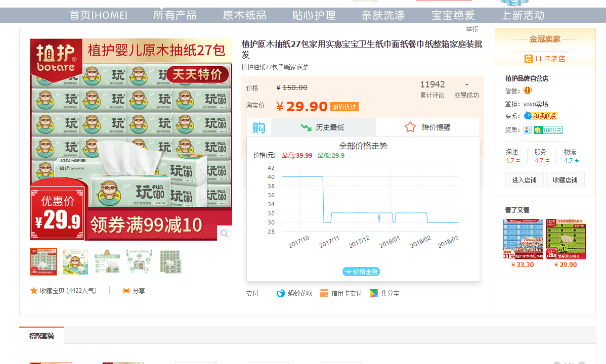Click the 超值优选 badge

point(344,107)
